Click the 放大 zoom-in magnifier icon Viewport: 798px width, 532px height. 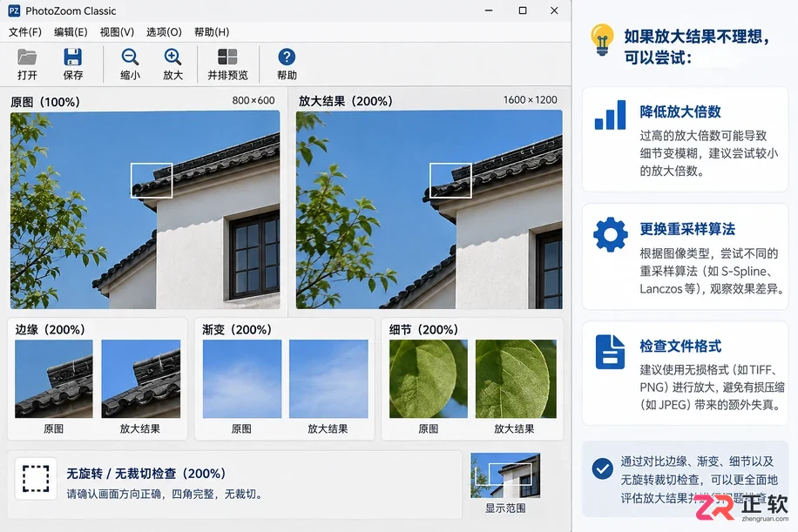pos(173,57)
